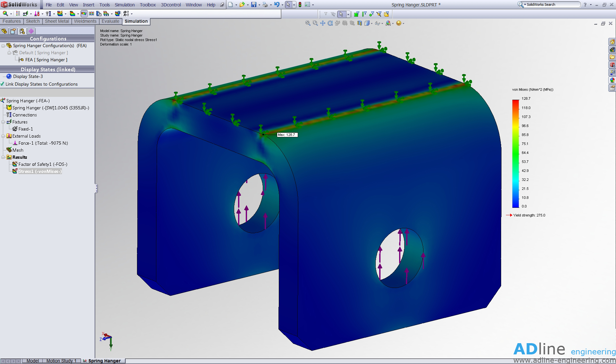Click the Print icon

pos(265,4)
